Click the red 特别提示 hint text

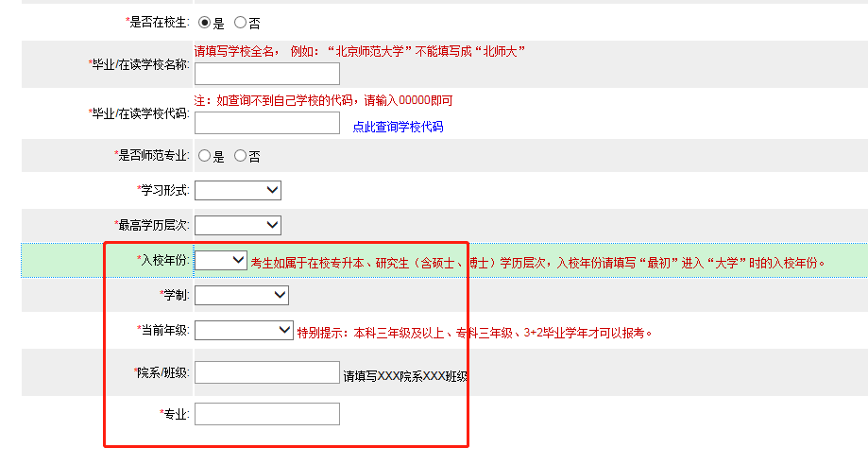pyautogui.click(x=475, y=332)
